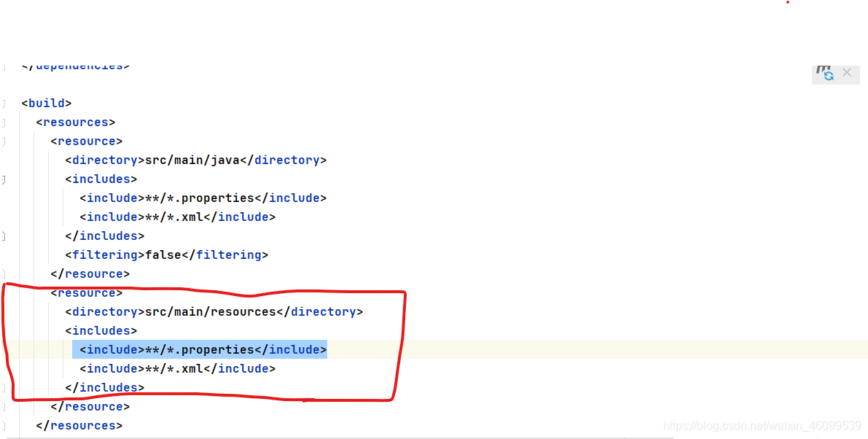This screenshot has width=868, height=439.
Task: Collapse the second <includes> element via gutter
Action: [x=3, y=330]
